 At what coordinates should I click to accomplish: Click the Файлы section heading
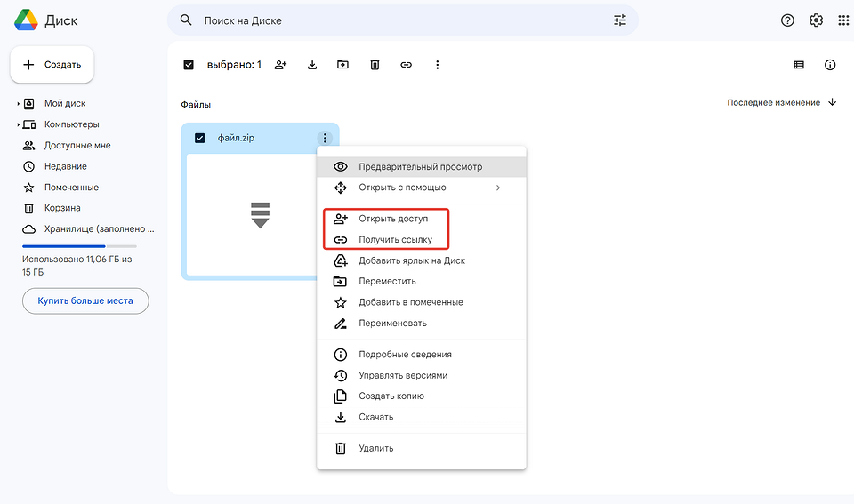[196, 105]
